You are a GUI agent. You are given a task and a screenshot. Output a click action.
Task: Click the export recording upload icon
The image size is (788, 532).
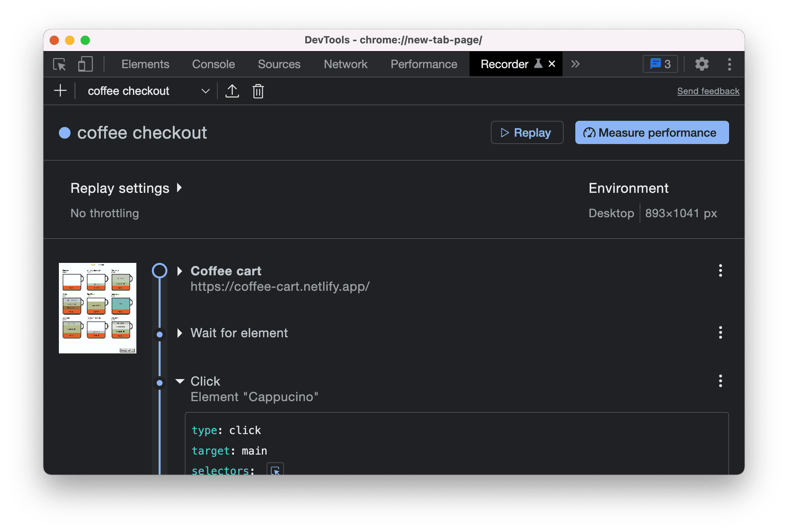coord(232,91)
